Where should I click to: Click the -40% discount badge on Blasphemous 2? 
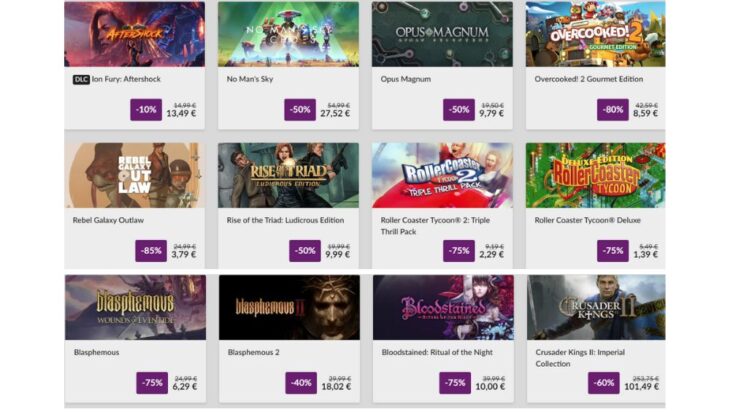(301, 383)
